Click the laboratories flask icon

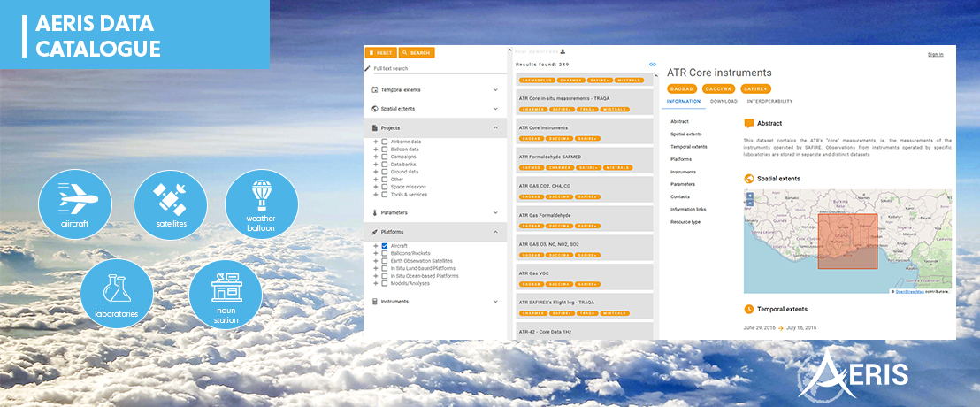tap(117, 288)
